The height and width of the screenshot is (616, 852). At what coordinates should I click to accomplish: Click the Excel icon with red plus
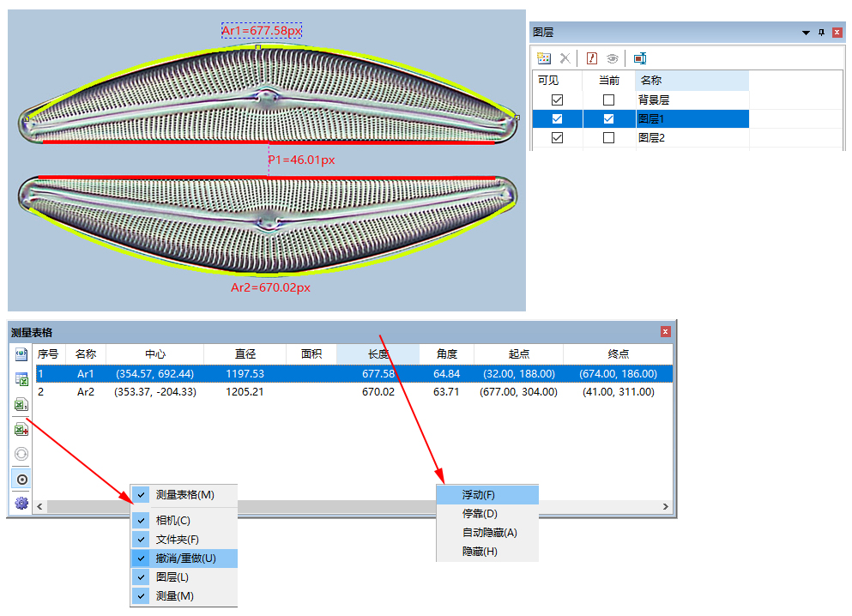point(21,429)
